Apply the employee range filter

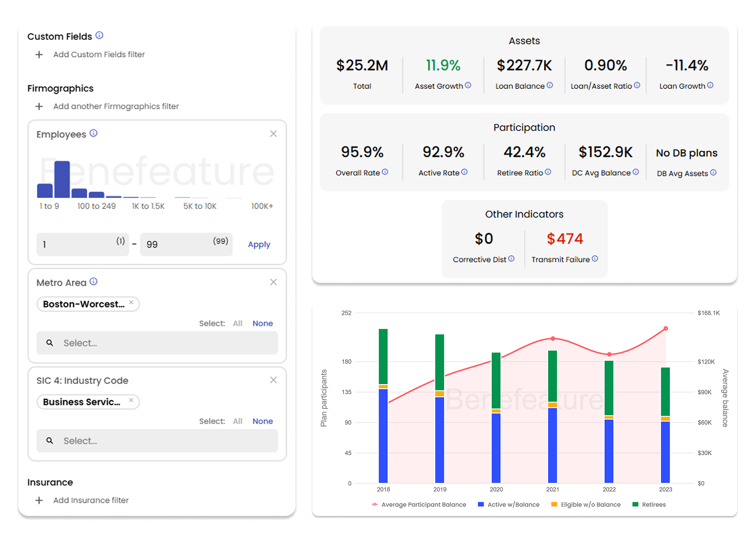tap(259, 244)
